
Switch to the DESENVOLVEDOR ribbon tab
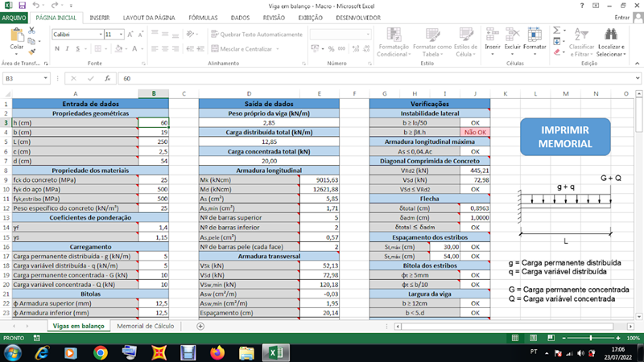point(358,18)
